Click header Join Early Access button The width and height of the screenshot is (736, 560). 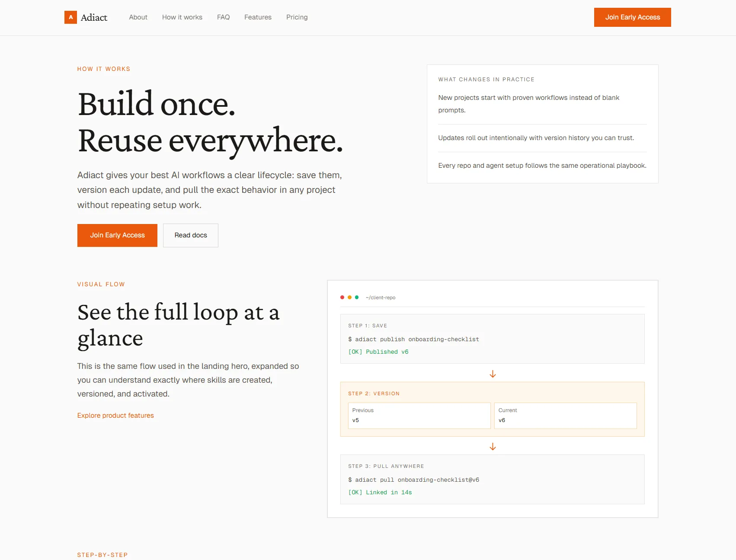[x=632, y=17]
